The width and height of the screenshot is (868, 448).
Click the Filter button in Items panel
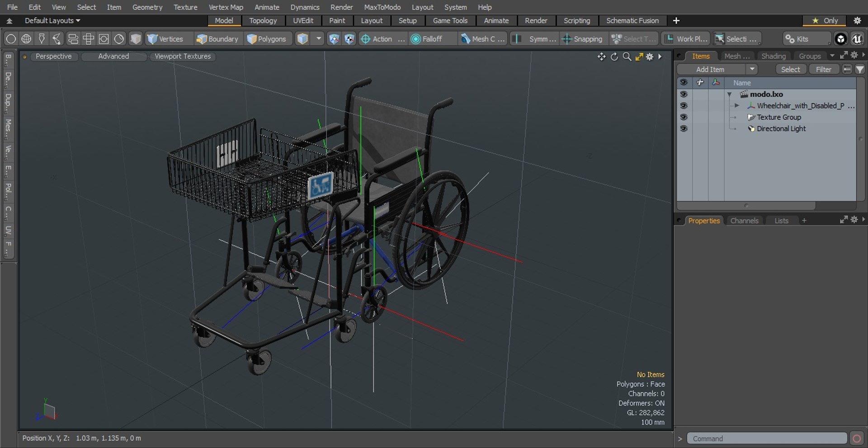(823, 69)
